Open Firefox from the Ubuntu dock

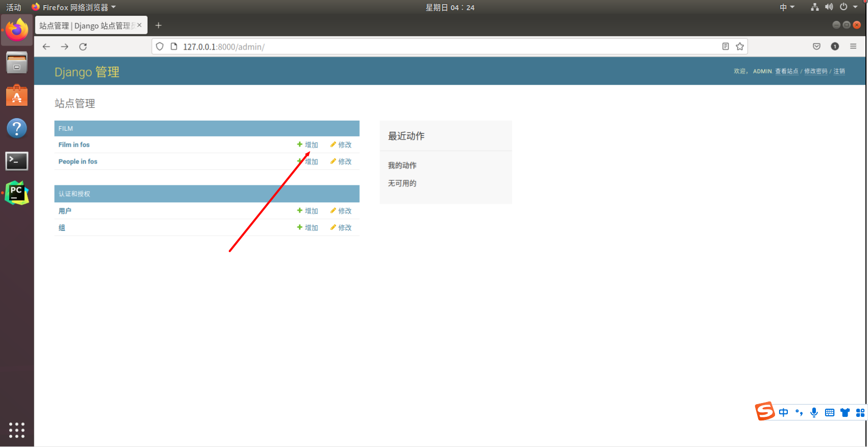click(17, 30)
